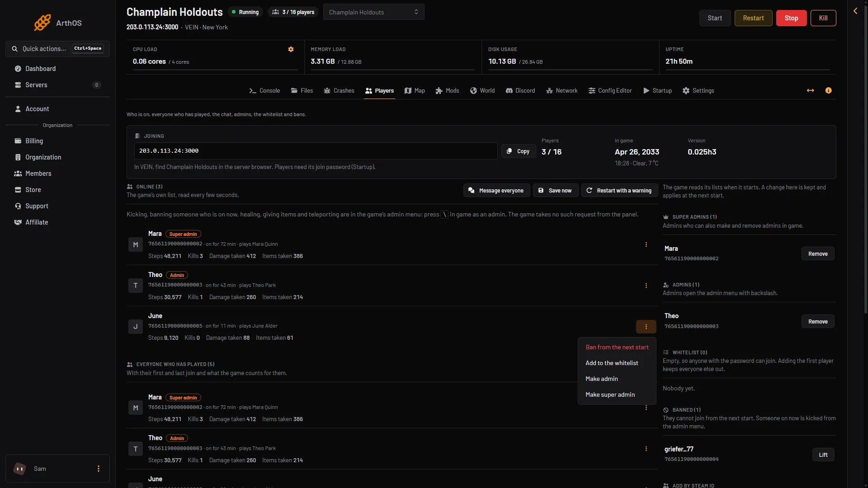This screenshot has height=488, width=868.
Task: Open Theo's kebab menu in everyone-played list
Action: (x=646, y=449)
